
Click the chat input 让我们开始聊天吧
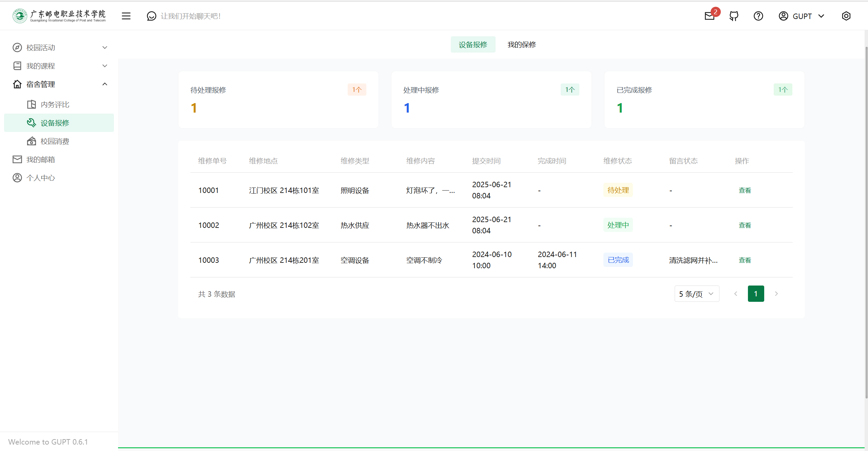pyautogui.click(x=191, y=16)
